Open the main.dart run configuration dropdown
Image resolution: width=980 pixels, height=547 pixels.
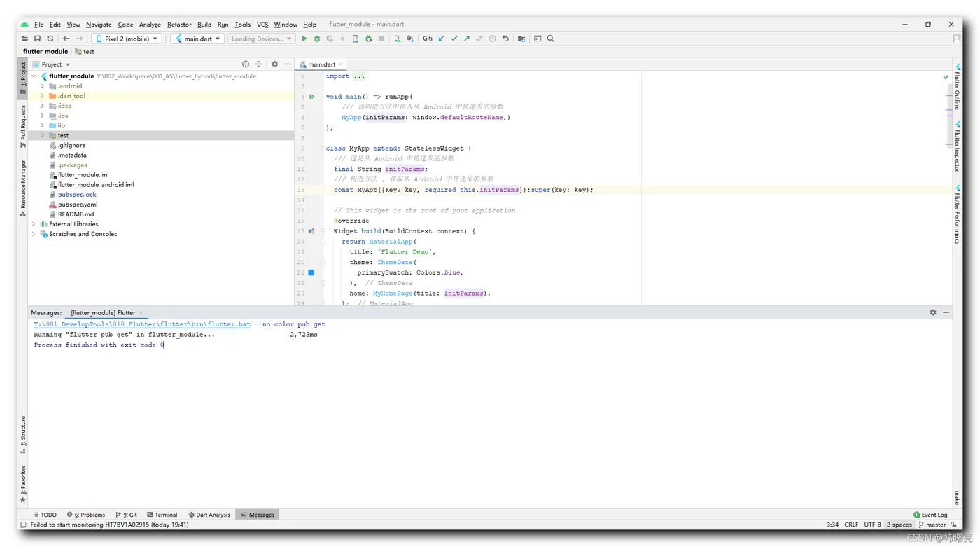(197, 39)
